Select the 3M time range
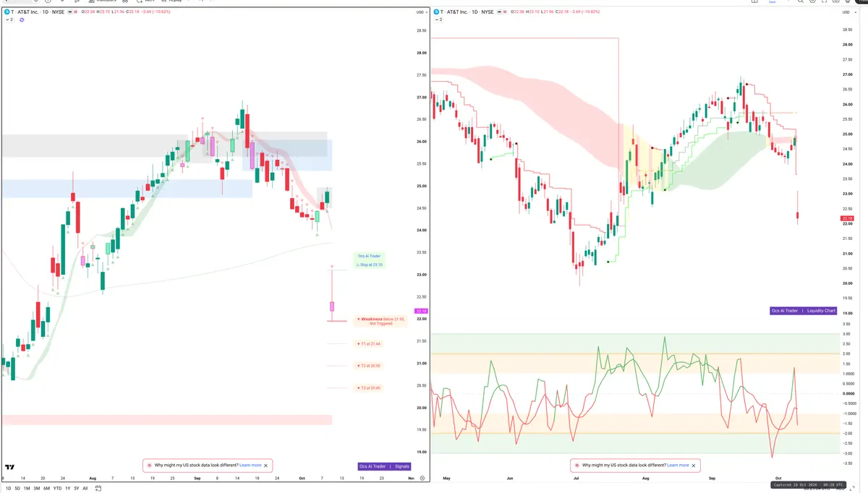 [37, 488]
